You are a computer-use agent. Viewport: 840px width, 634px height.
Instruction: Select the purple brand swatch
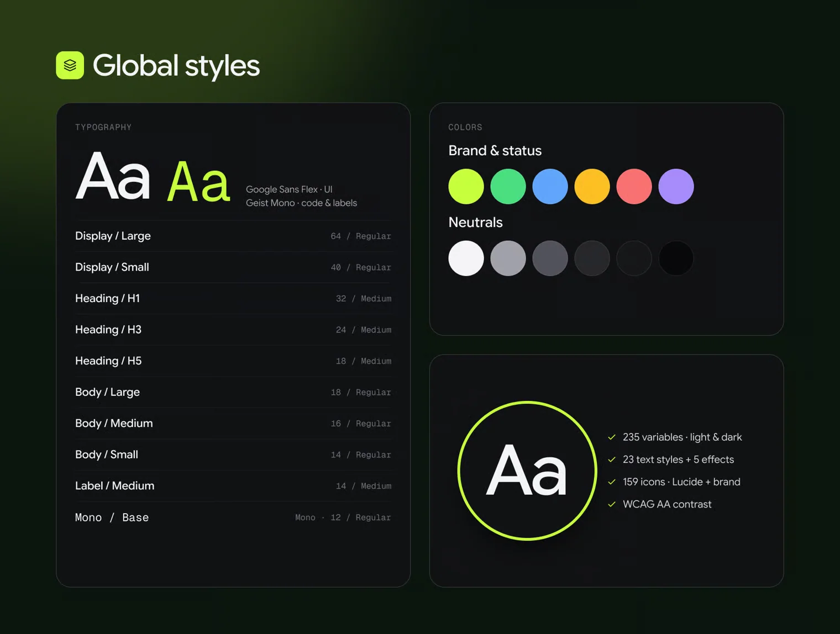click(676, 187)
